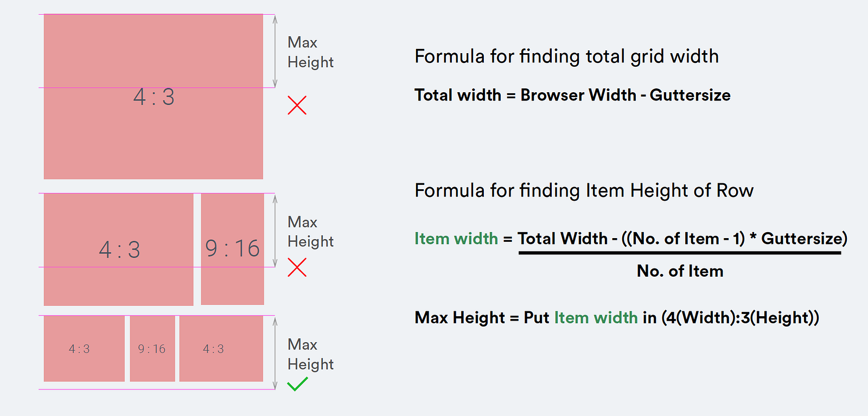Click the heading 'Formula for finding total grid width'

coord(566,56)
